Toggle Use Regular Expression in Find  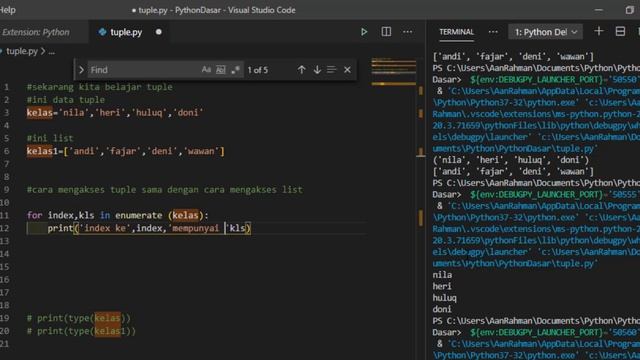coord(235,70)
